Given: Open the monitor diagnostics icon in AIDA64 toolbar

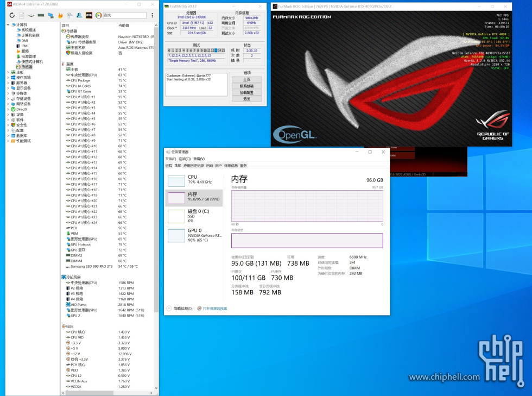Looking at the screenshot, I should [51, 15].
